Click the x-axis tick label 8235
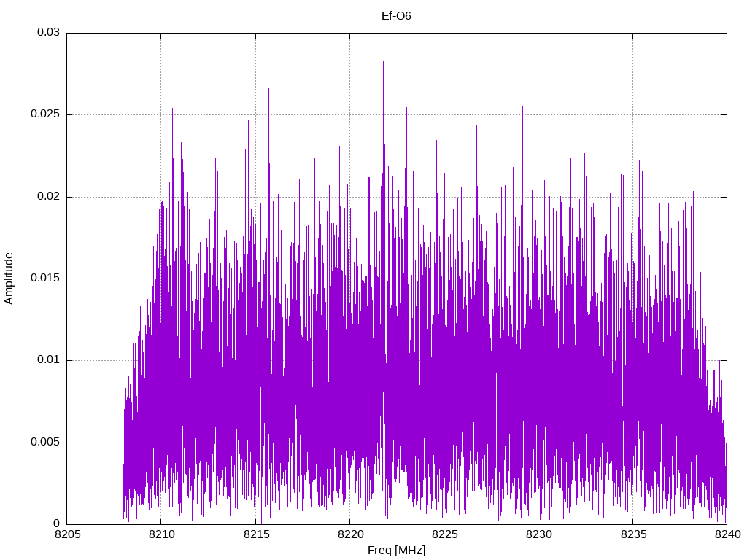The width and height of the screenshot is (747, 560). [x=634, y=534]
